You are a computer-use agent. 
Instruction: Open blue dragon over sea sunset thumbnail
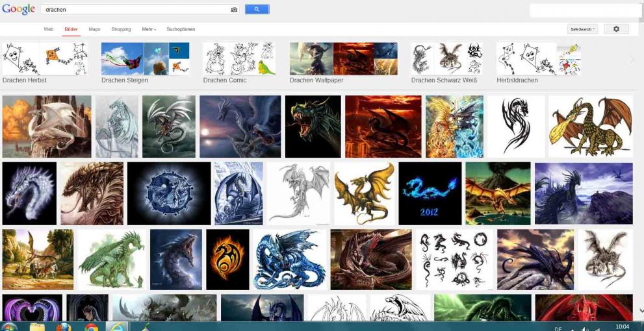coord(240,127)
